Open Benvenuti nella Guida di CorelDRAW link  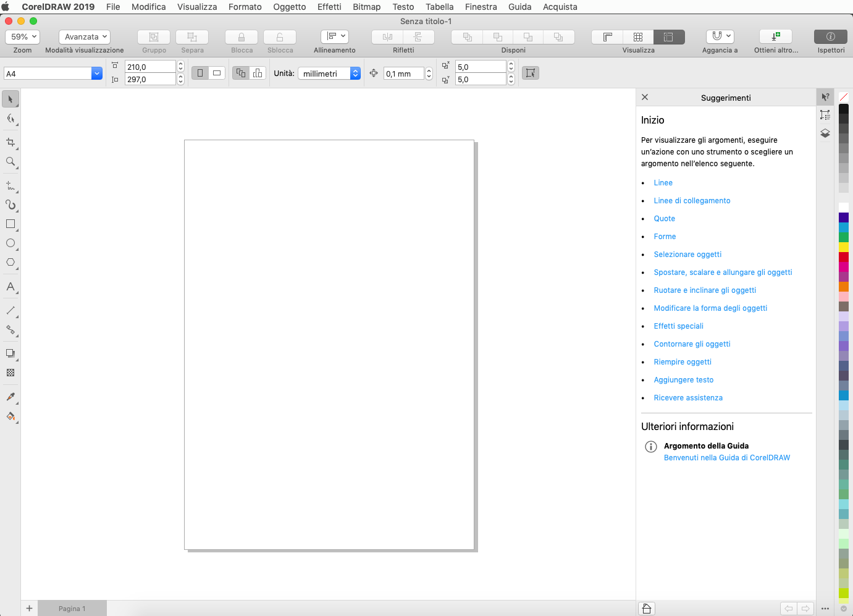(x=727, y=458)
